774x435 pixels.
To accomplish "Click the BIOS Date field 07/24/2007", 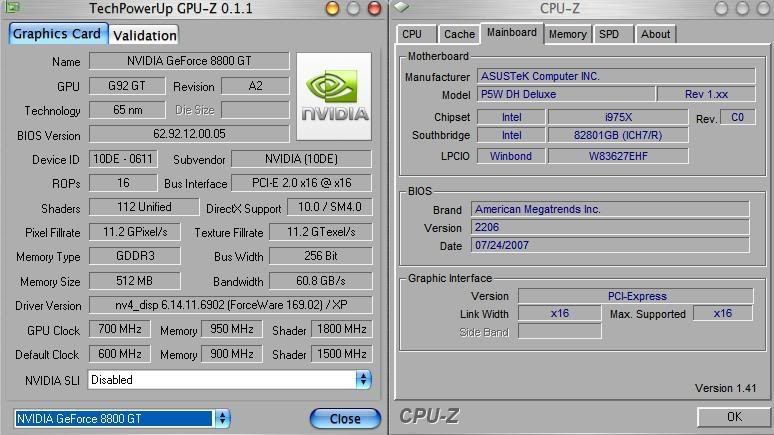I will tap(610, 245).
